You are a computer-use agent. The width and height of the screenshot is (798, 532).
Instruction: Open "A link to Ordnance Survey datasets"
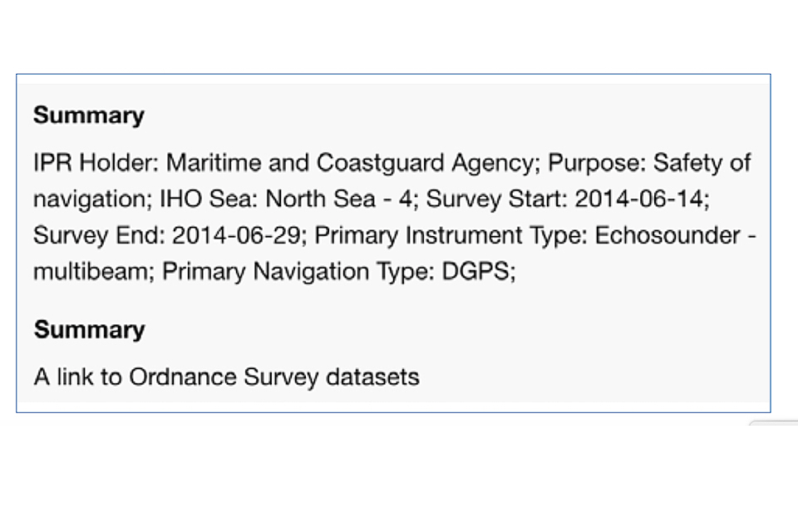click(x=226, y=377)
